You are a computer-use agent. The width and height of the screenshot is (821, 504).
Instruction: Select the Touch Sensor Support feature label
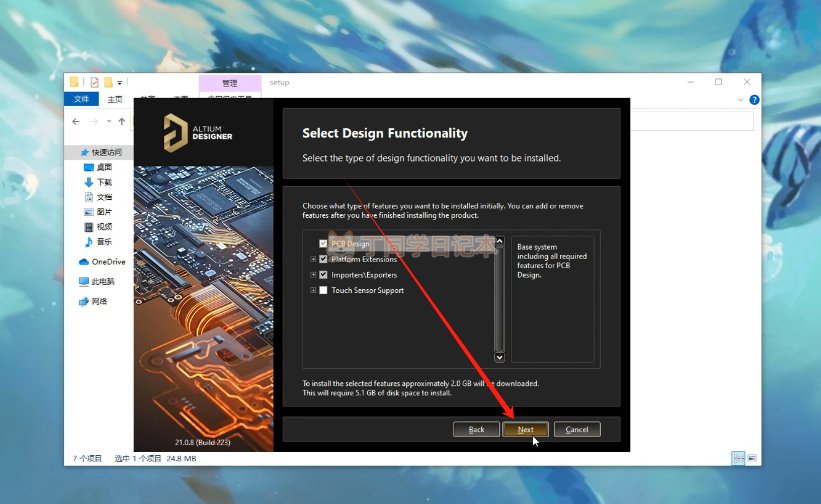pyautogui.click(x=368, y=290)
